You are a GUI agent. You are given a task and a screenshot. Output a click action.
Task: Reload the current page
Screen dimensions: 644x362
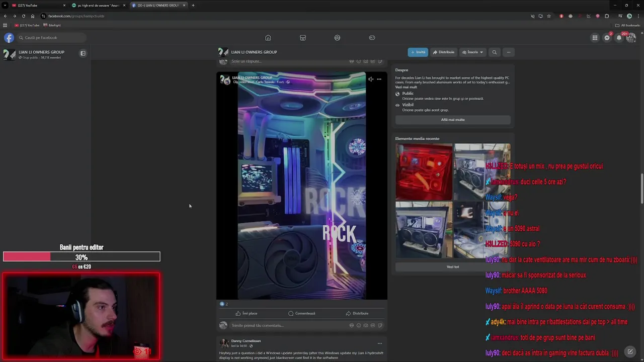pos(23,16)
